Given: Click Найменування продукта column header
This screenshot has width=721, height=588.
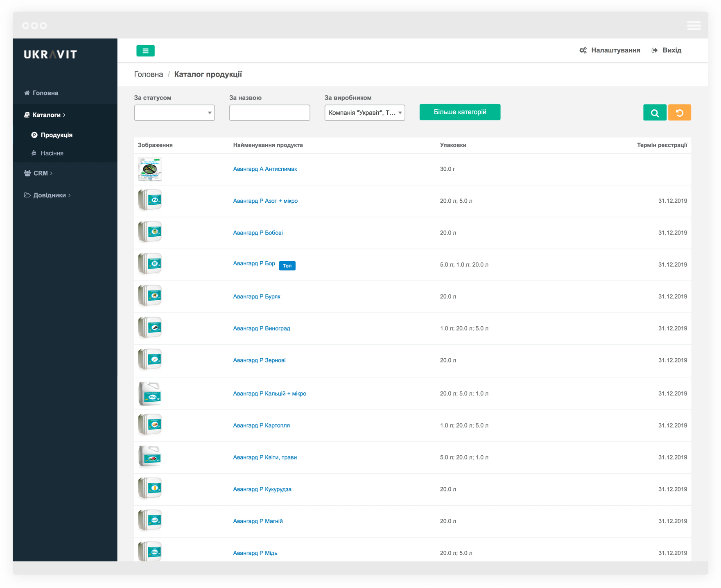Looking at the screenshot, I should pyautogui.click(x=268, y=145).
